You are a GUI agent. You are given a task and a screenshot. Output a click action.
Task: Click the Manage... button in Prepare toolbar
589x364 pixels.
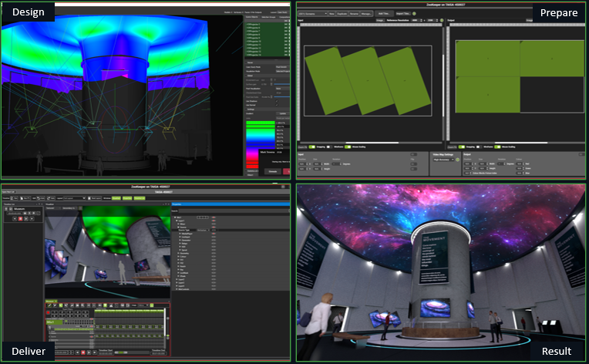pyautogui.click(x=366, y=14)
